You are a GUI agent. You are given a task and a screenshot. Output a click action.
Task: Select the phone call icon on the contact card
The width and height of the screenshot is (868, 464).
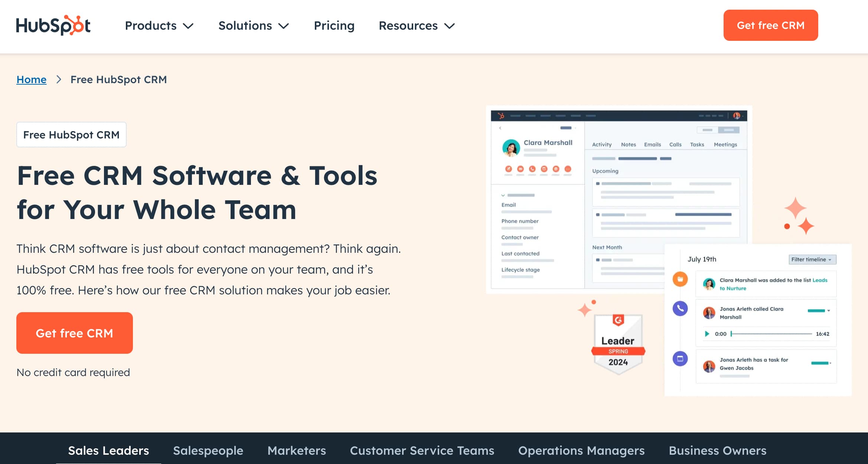click(x=532, y=169)
